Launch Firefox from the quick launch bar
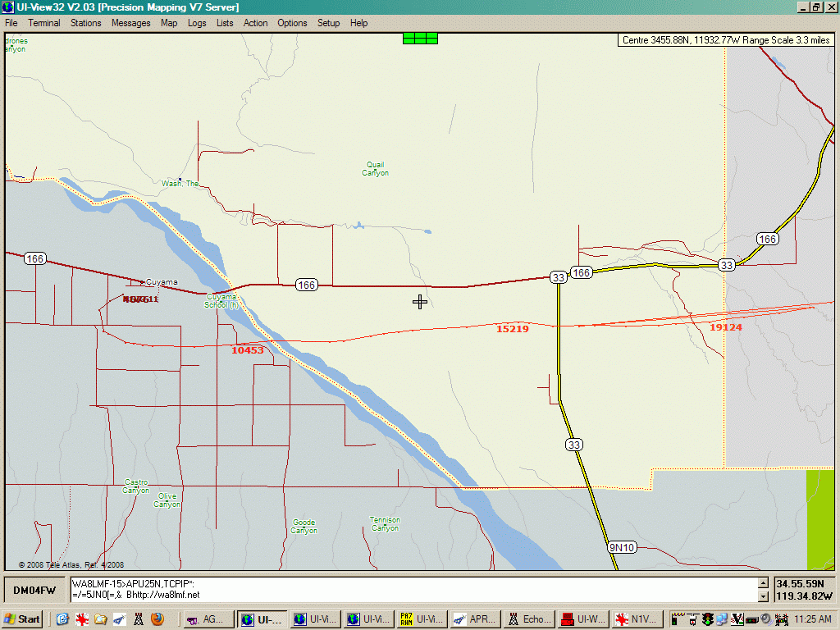 coord(157,619)
